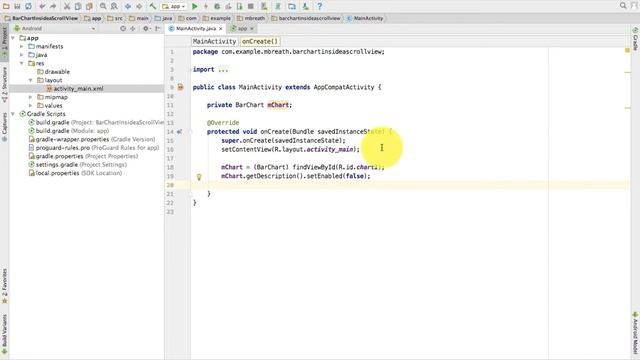Image resolution: width=640 pixels, height=360 pixels.
Task: Expand the java folder
Action: pyautogui.click(x=22, y=55)
